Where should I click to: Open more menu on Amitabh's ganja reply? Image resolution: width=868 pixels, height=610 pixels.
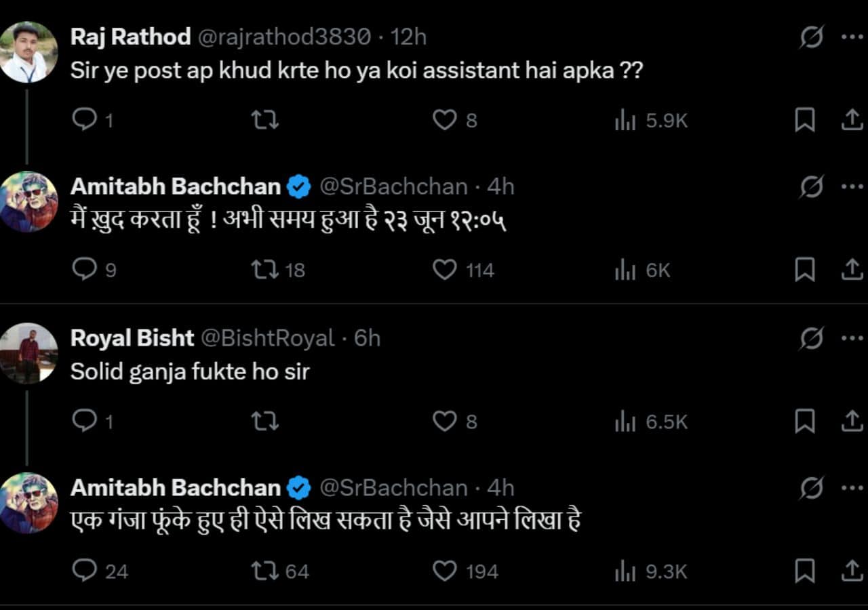coord(852,487)
